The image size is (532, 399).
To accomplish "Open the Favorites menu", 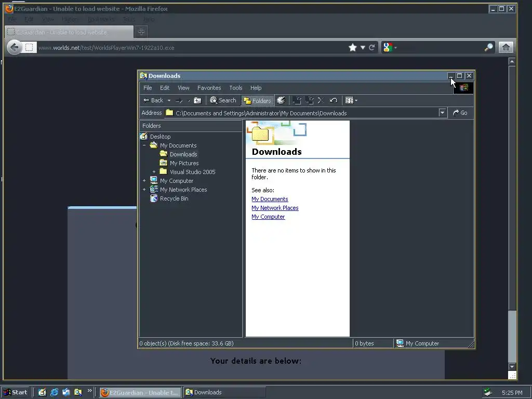I will (x=209, y=88).
